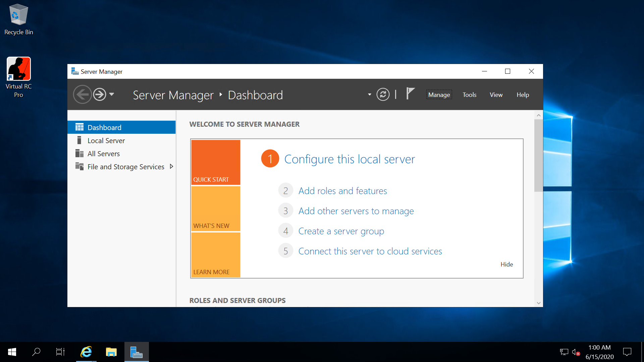This screenshot has height=362, width=644.
Task: Click the step 3 circle
Action: coord(285,211)
